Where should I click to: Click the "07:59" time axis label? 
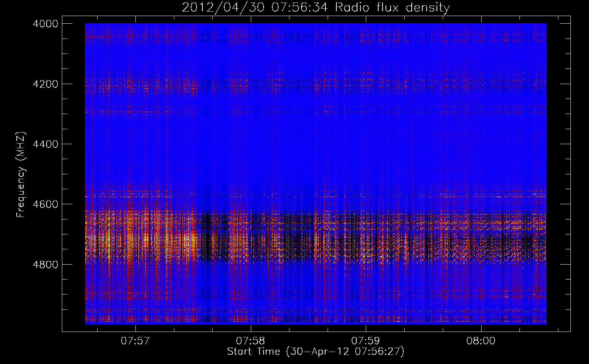point(365,341)
